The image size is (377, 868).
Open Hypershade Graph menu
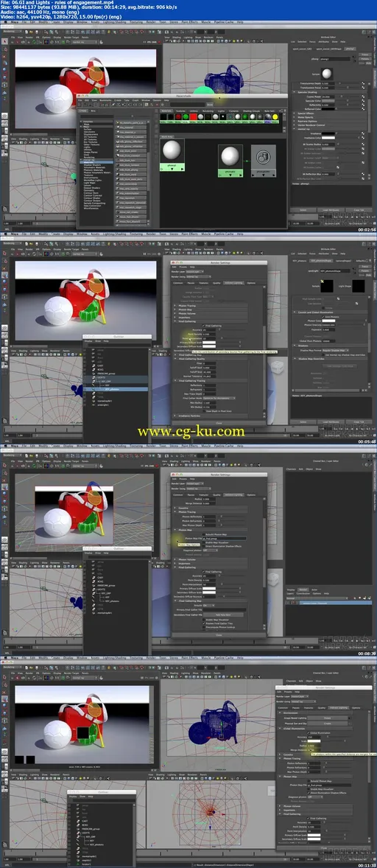click(134, 100)
